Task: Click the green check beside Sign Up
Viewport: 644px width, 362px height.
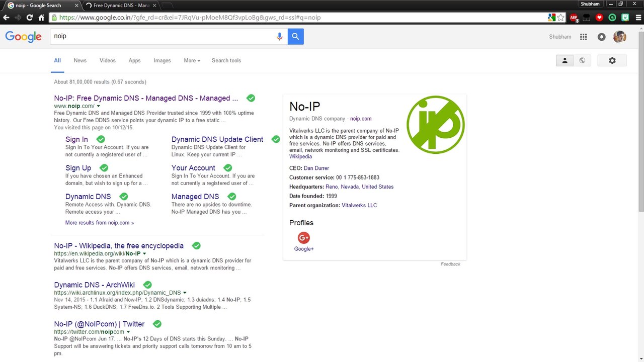Action: 104,168
